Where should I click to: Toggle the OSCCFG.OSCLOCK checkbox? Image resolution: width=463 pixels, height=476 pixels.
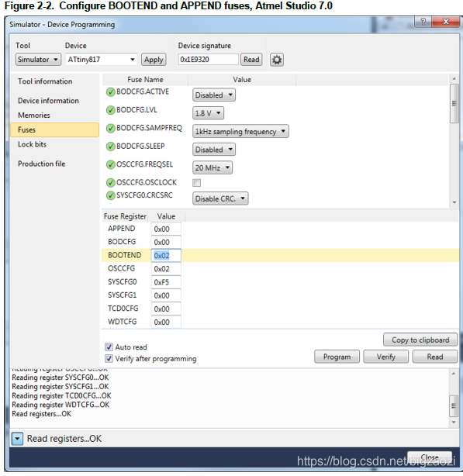[196, 183]
